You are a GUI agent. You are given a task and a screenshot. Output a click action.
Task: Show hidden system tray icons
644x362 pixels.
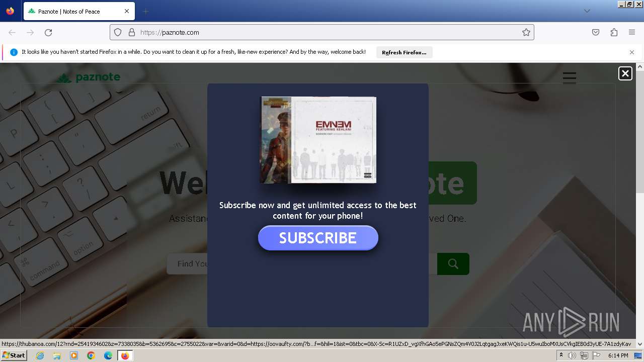point(561,355)
